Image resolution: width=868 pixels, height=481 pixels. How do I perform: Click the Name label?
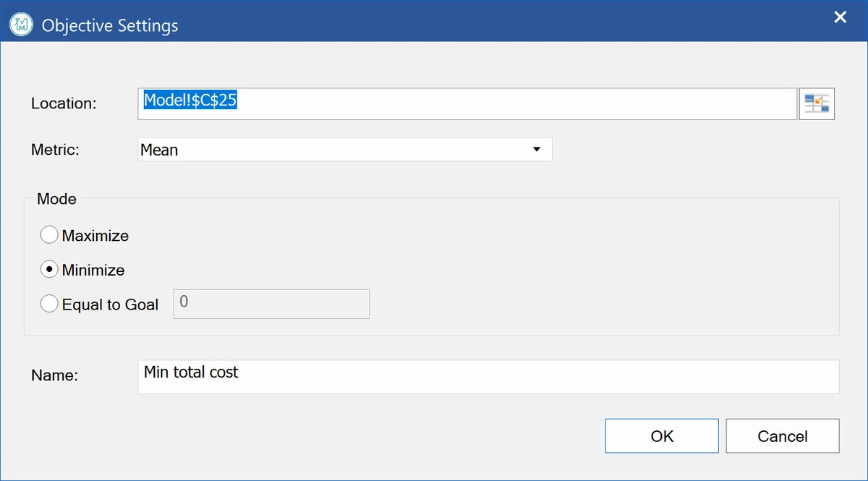pyautogui.click(x=54, y=376)
